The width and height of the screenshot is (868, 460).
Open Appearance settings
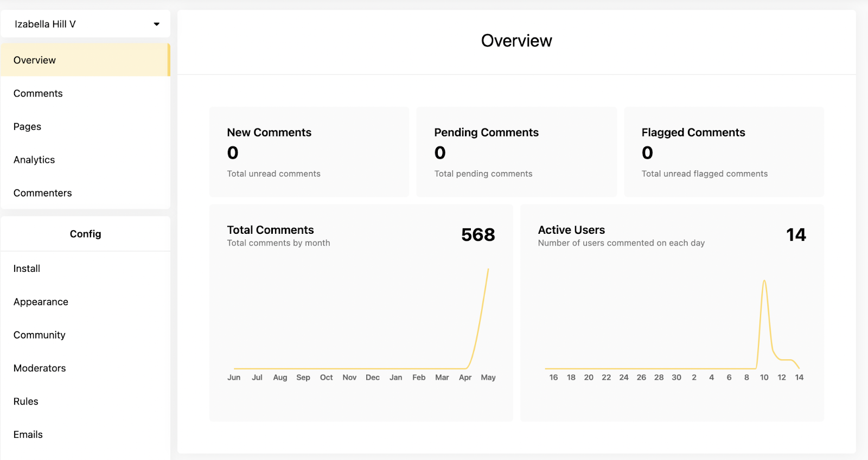[86, 302]
